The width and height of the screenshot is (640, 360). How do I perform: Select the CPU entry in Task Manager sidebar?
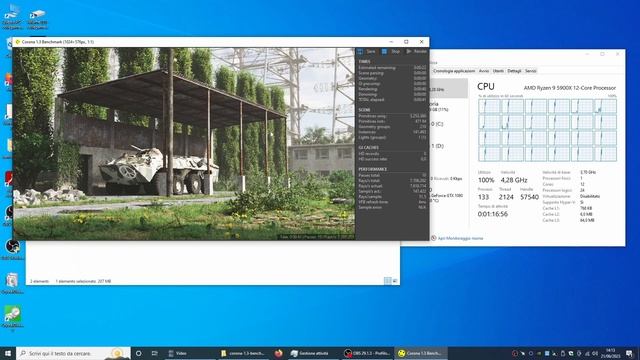448,89
